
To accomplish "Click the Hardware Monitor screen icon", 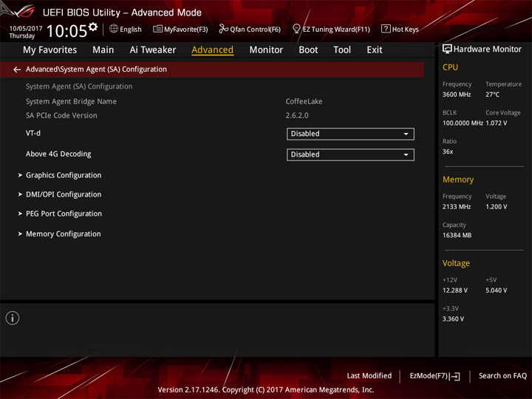I will coord(447,49).
